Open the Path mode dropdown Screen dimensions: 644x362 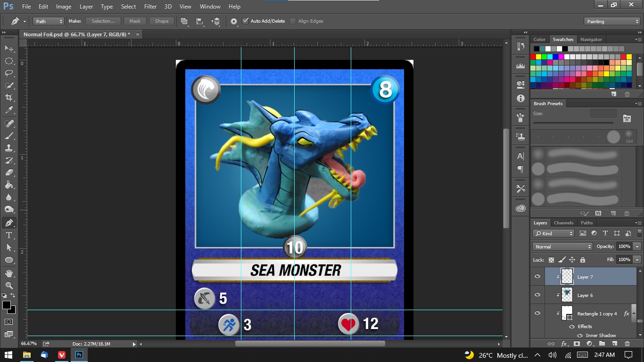(48, 21)
